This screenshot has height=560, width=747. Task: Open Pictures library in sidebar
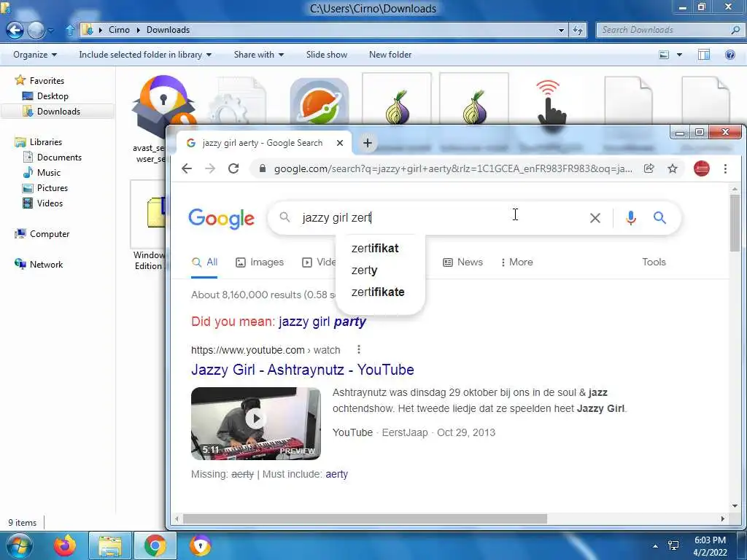pyautogui.click(x=45, y=187)
